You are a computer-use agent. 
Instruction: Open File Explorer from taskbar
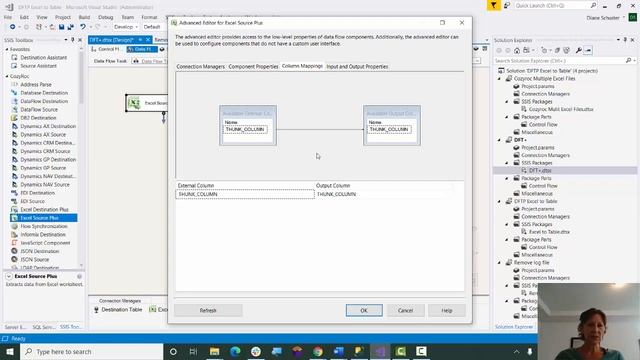point(214,351)
